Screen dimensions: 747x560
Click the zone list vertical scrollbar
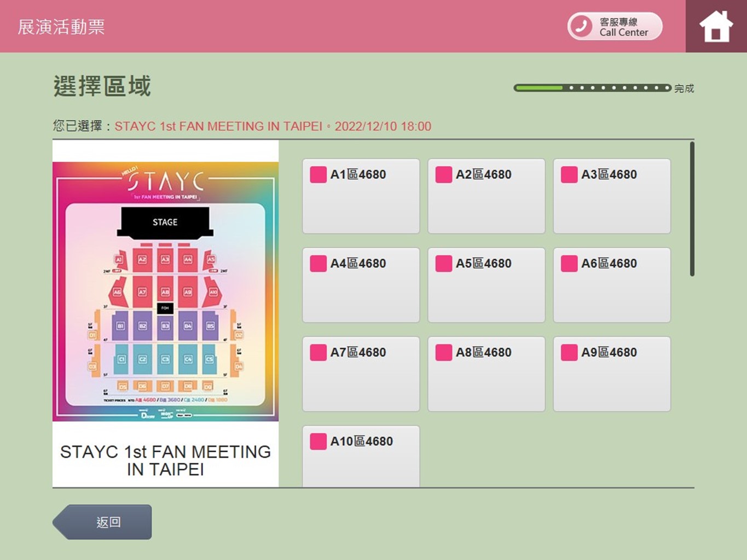tap(692, 209)
